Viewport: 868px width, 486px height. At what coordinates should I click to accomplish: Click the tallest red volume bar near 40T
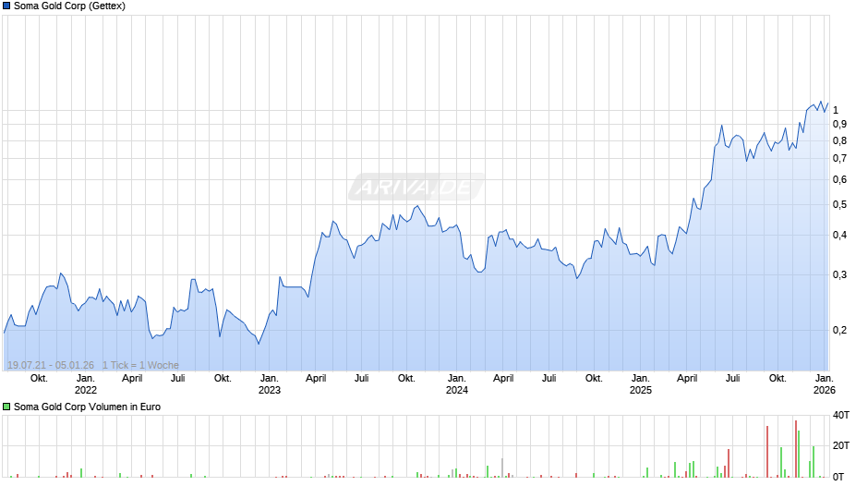pos(795,449)
